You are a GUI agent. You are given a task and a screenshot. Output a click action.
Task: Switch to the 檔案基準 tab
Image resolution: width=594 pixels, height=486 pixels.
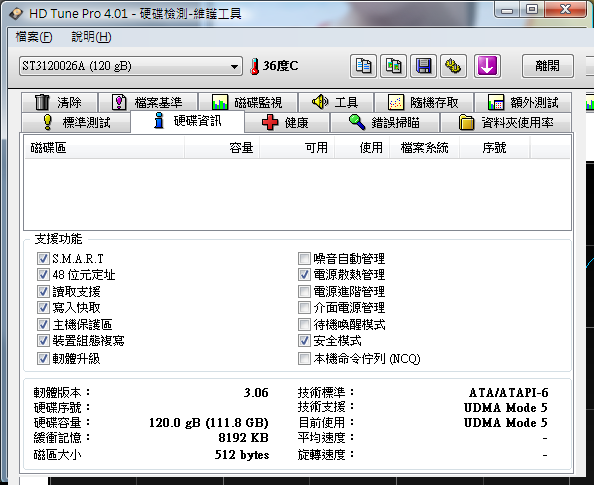(x=148, y=102)
